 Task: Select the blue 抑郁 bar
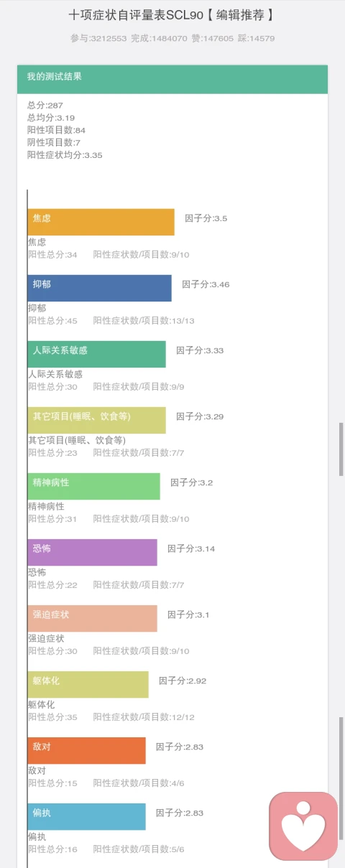coord(100,288)
